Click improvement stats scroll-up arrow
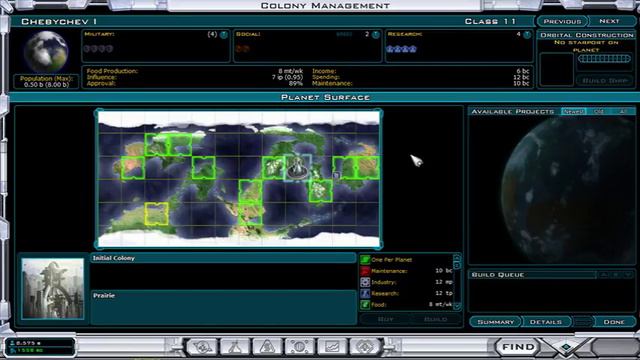The image size is (640, 360). 457,258
